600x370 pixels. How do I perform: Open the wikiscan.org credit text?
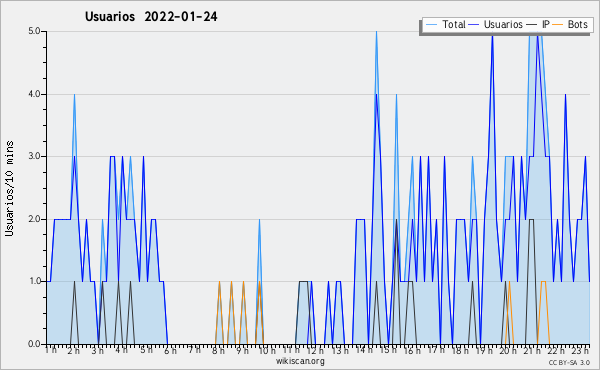click(x=300, y=361)
